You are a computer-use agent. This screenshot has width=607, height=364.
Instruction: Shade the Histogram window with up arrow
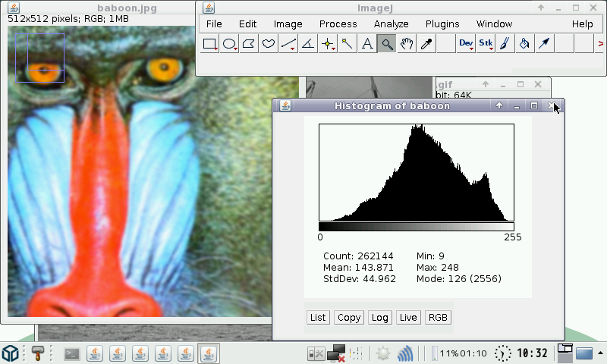pos(499,105)
